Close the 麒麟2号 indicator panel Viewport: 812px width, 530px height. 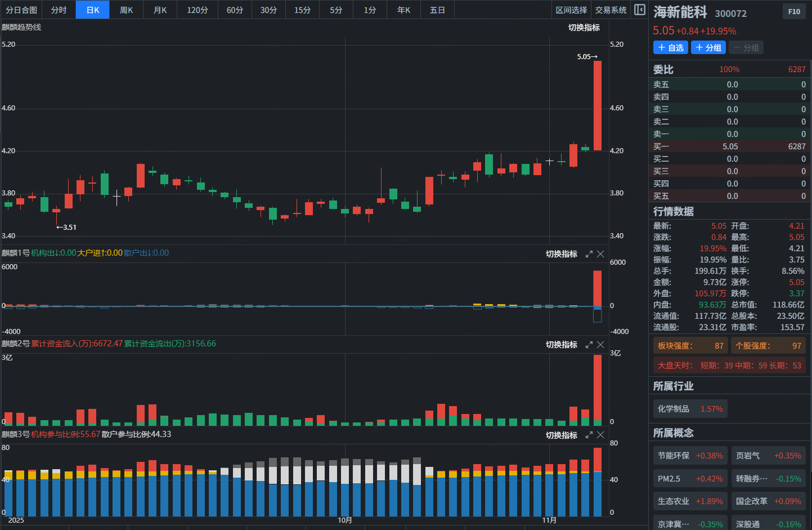[600, 345]
